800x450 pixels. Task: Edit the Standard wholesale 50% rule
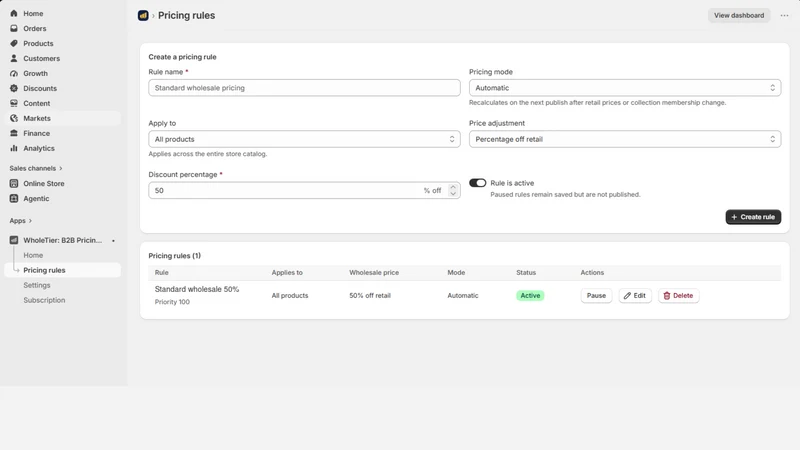coord(635,295)
